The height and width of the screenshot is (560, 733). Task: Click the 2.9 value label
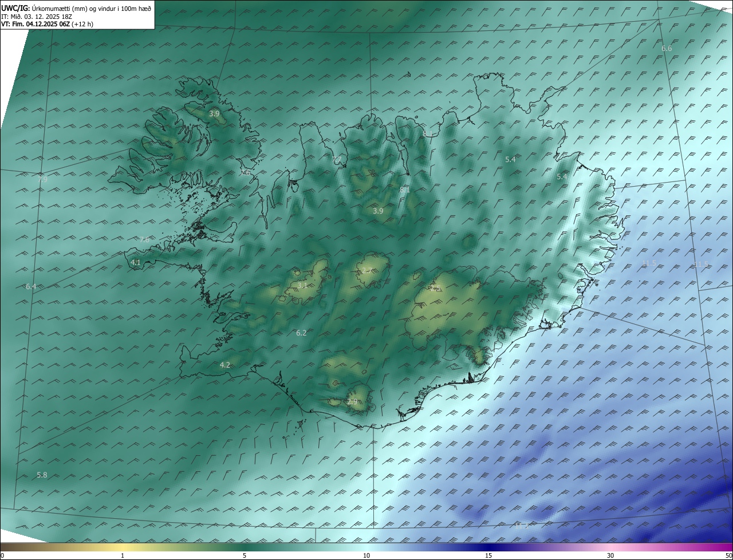[x=352, y=402]
